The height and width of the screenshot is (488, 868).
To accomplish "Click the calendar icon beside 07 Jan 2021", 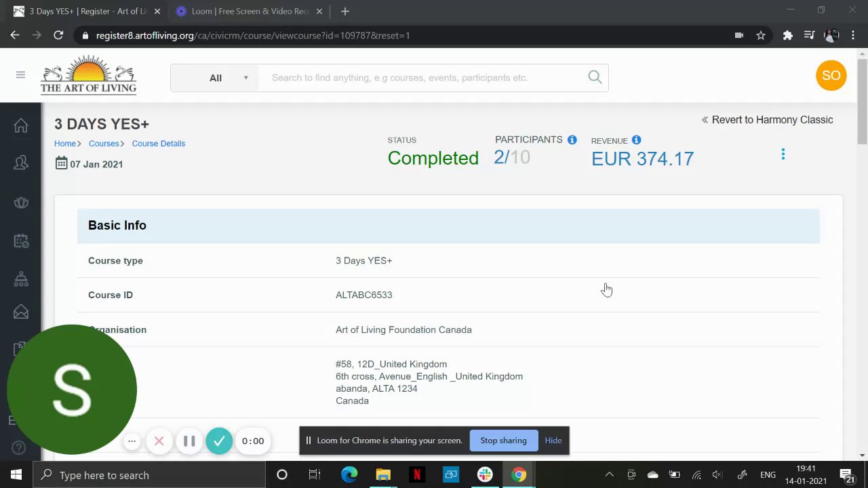I will (61, 163).
